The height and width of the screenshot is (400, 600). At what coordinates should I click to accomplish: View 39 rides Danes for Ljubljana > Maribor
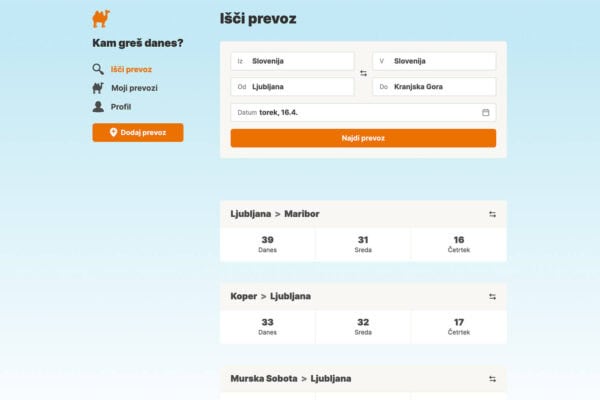pyautogui.click(x=267, y=244)
